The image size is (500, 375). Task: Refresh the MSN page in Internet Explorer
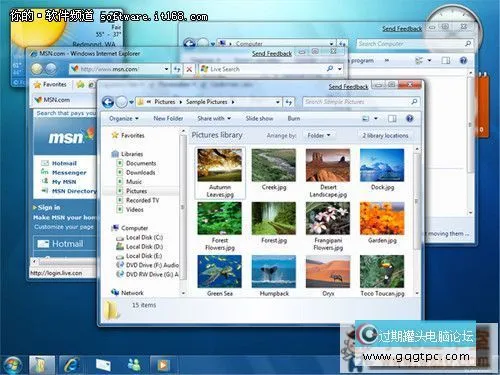click(177, 69)
